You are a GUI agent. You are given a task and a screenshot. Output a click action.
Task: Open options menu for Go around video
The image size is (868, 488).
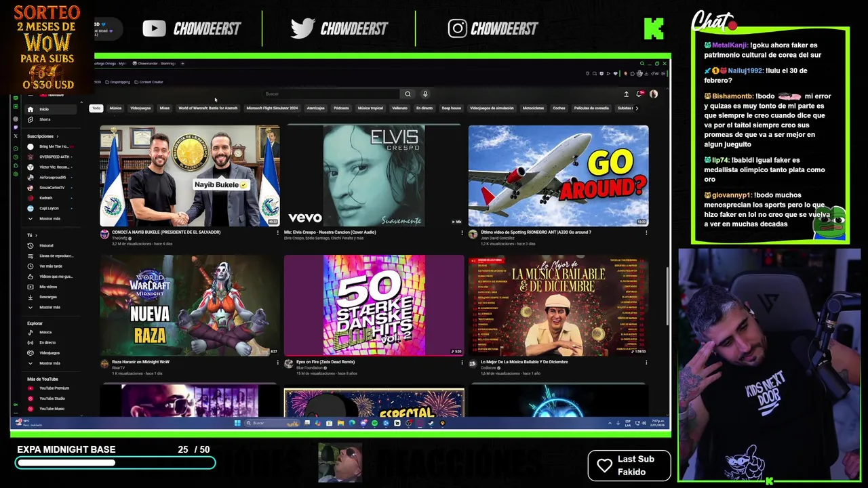point(646,232)
